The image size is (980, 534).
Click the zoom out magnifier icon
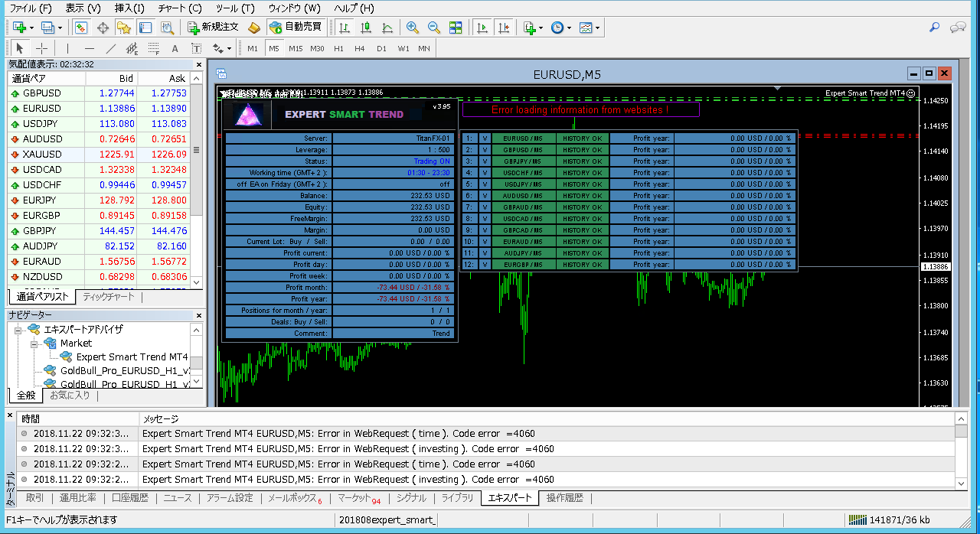pyautogui.click(x=434, y=28)
